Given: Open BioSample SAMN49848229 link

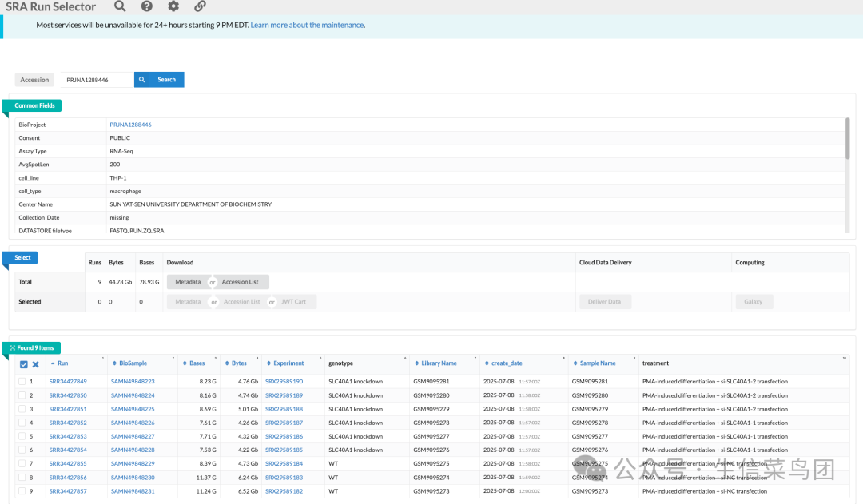Looking at the screenshot, I should (x=133, y=464).
